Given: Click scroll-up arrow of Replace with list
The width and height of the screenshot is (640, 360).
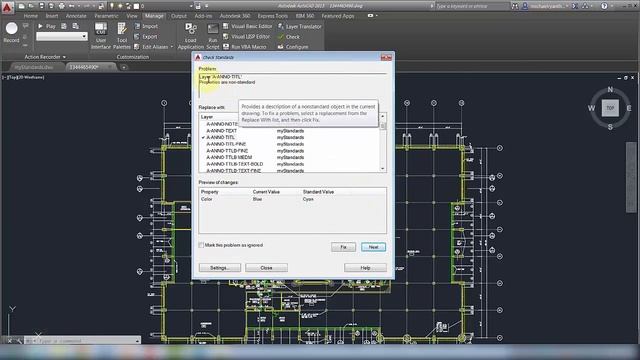Looking at the screenshot, I should pos(383,117).
